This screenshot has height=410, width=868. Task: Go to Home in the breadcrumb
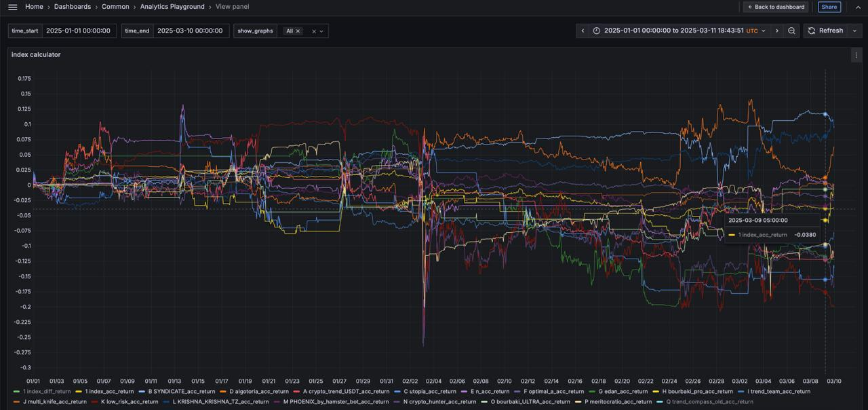34,7
